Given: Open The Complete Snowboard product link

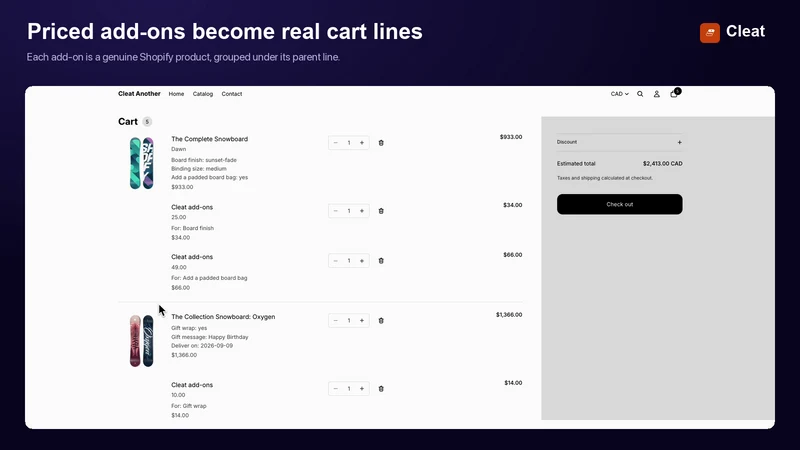Looking at the screenshot, I should [210, 139].
